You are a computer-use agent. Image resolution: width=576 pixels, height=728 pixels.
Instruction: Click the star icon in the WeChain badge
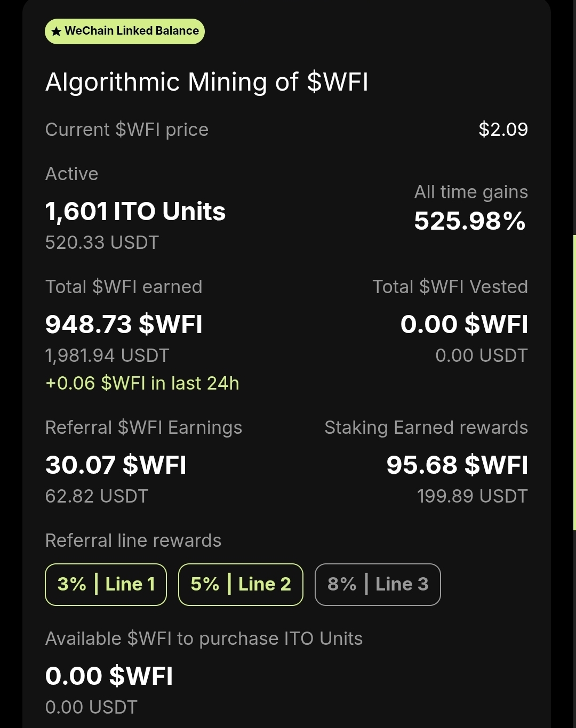click(56, 31)
